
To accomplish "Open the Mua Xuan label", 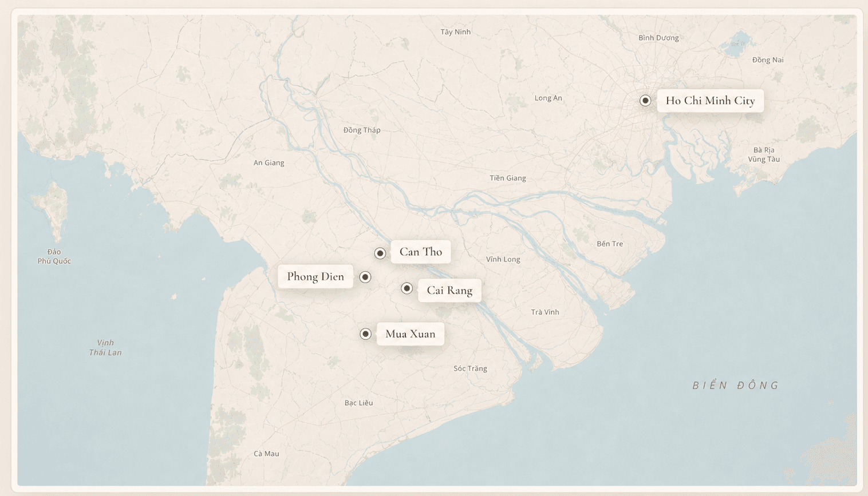I will tap(411, 334).
